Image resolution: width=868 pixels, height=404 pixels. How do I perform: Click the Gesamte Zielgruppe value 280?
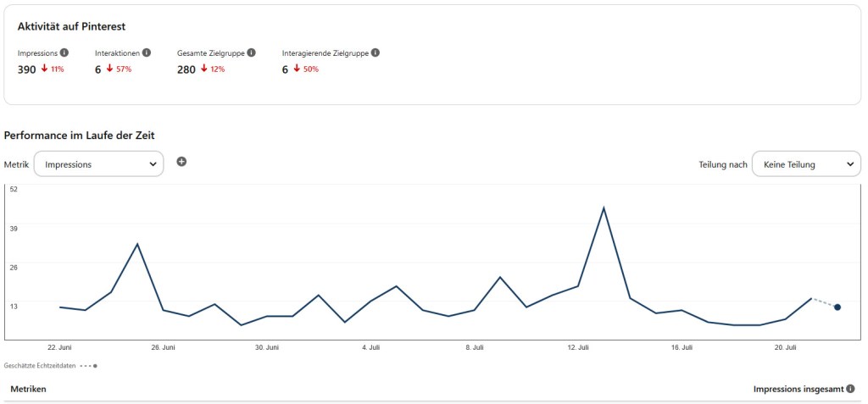pos(186,69)
